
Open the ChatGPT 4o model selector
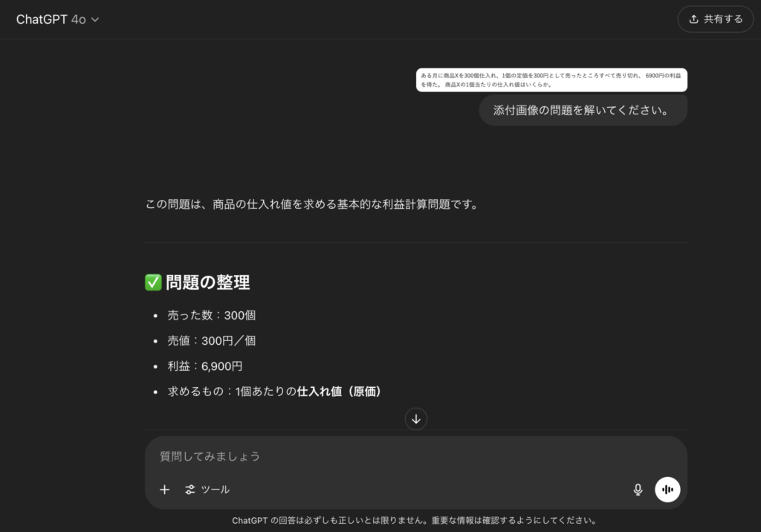click(x=56, y=19)
